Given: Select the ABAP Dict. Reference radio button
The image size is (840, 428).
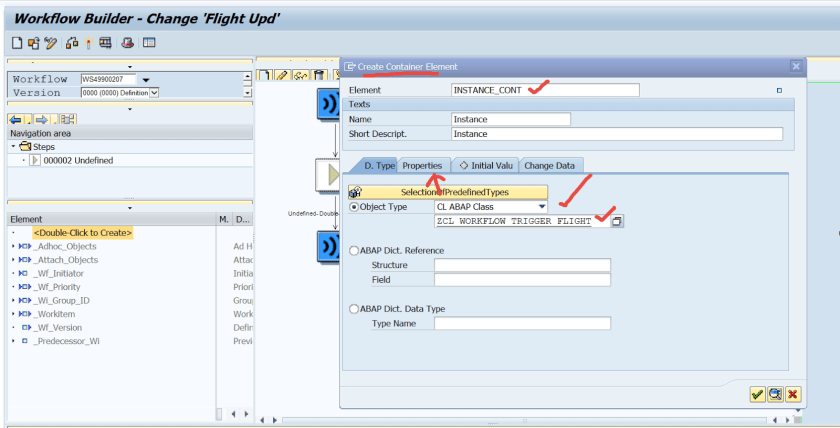Looking at the screenshot, I should [354, 251].
